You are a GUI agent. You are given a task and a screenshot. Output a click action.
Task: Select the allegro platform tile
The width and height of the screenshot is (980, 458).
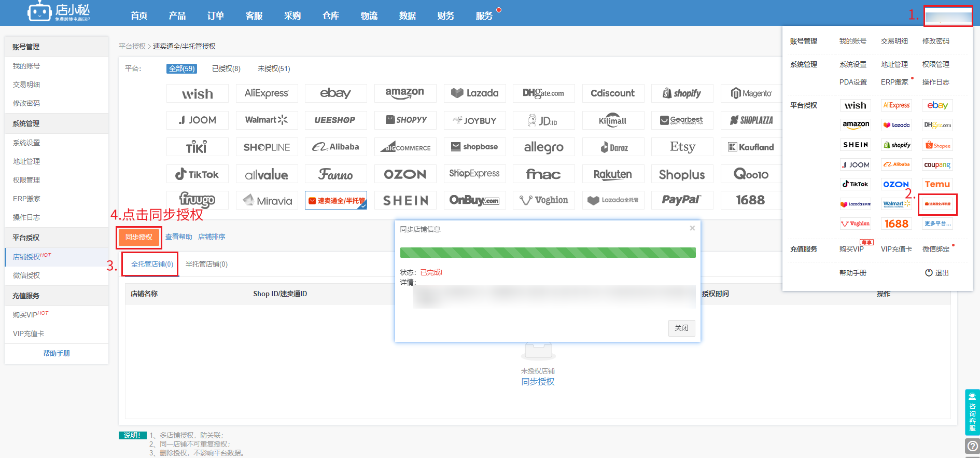[543, 147]
